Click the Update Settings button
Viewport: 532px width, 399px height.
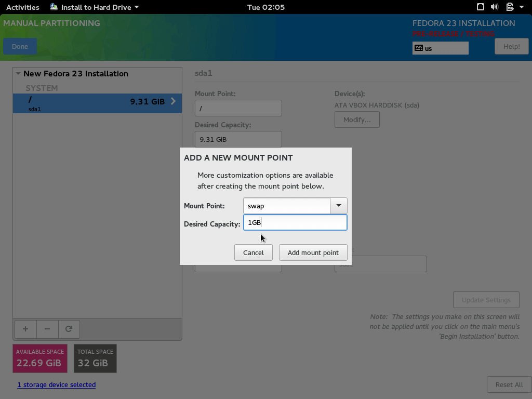click(x=486, y=300)
